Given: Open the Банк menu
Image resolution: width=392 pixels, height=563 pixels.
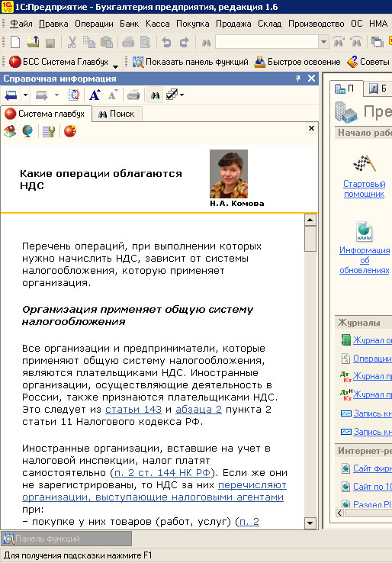Looking at the screenshot, I should point(129,24).
